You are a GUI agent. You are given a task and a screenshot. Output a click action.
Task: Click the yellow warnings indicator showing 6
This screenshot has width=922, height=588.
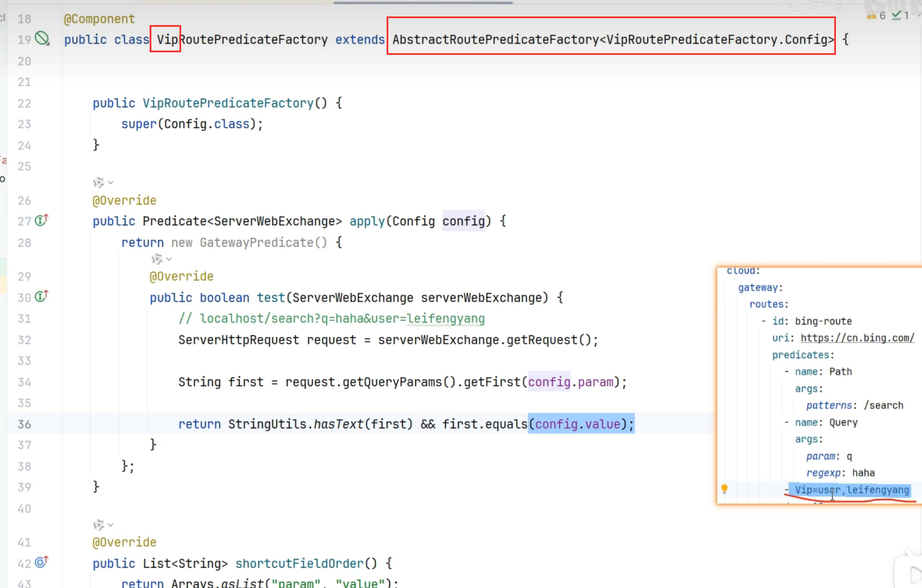[876, 16]
